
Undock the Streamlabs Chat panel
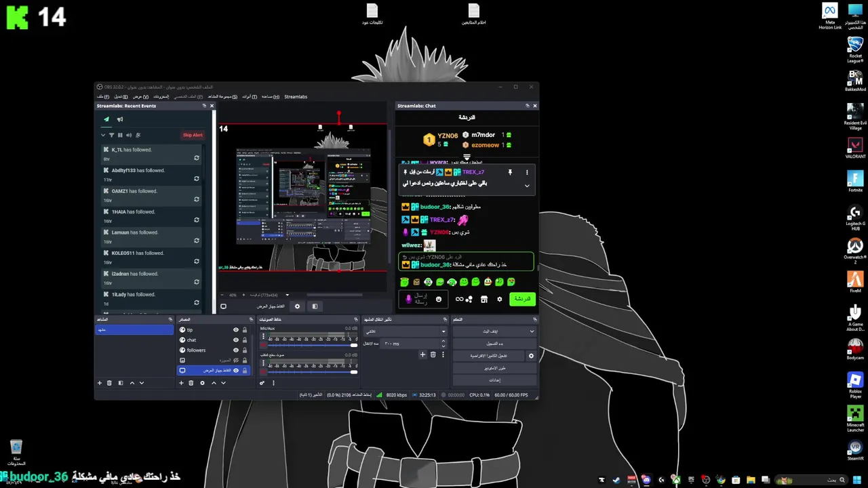(527, 106)
